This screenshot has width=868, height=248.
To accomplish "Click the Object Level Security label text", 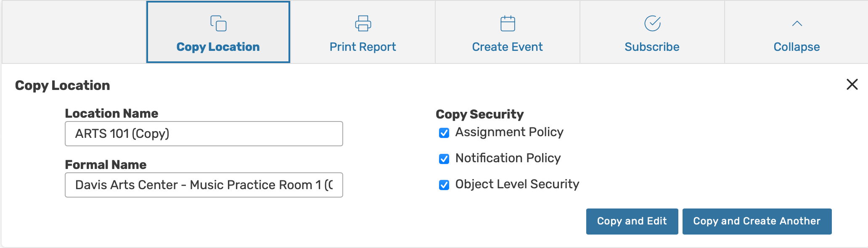I will pyautogui.click(x=517, y=184).
